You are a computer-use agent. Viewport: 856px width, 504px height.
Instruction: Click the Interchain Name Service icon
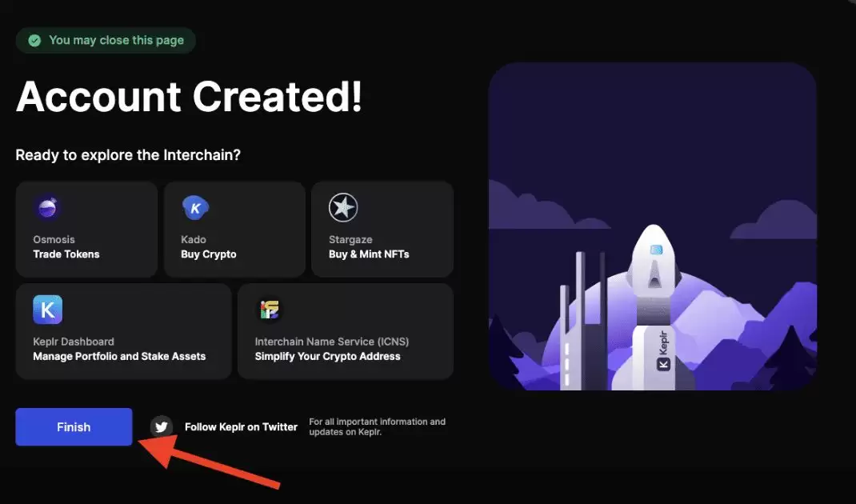[x=269, y=310]
